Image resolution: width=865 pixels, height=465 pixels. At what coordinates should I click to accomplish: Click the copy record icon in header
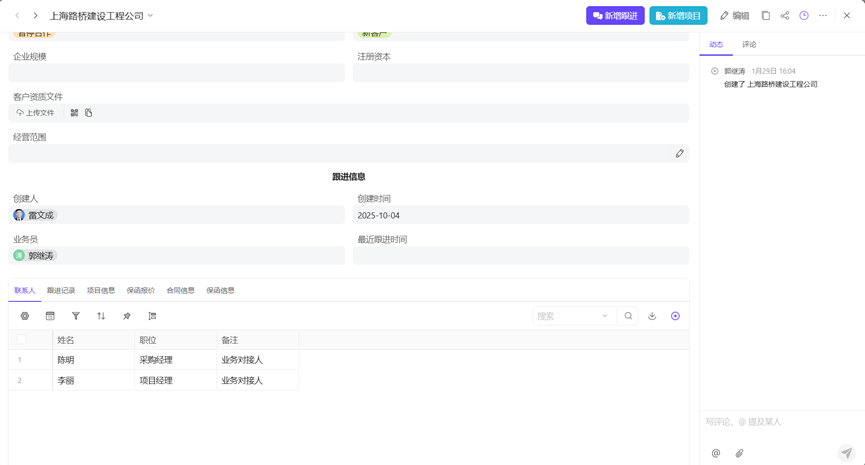(x=766, y=16)
